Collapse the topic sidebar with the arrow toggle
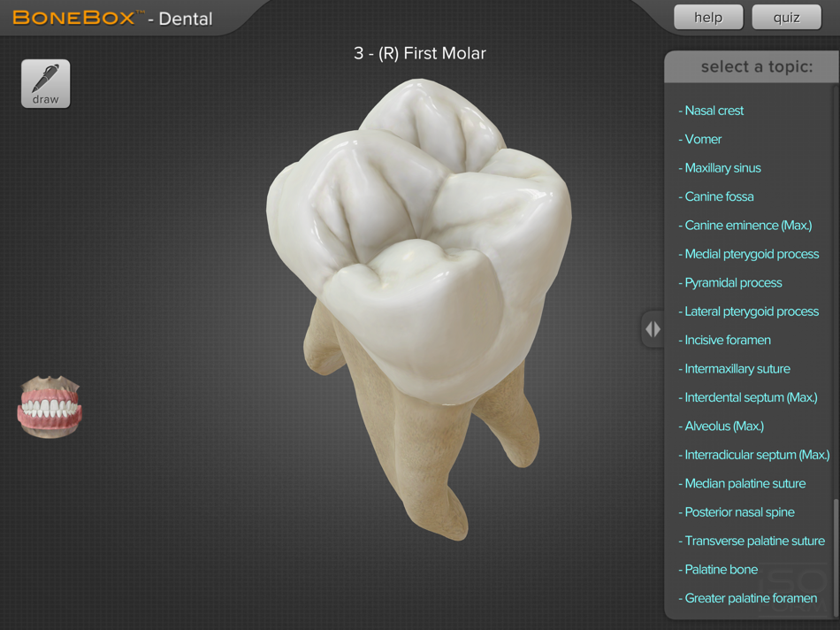 pos(653,328)
